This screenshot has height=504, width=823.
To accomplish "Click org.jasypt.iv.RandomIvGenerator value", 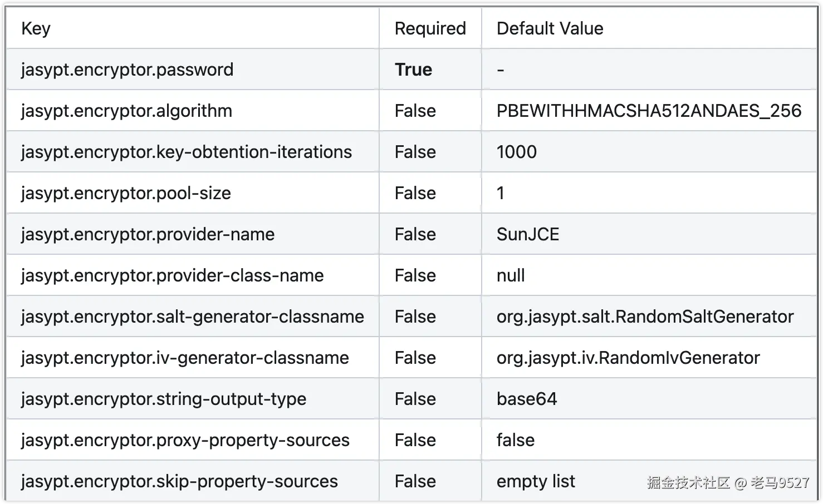I will coord(628,358).
